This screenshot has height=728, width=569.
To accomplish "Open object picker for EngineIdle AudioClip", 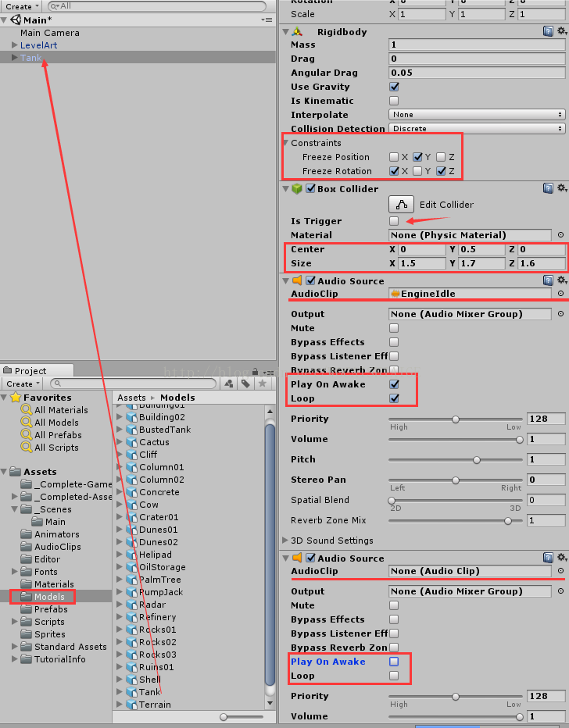I will pyautogui.click(x=560, y=294).
